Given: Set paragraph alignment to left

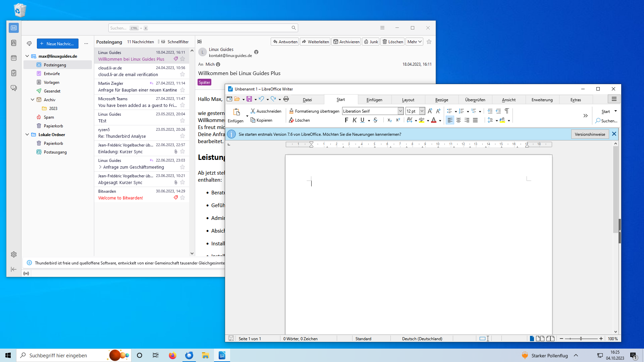Looking at the screenshot, I should [x=450, y=120].
